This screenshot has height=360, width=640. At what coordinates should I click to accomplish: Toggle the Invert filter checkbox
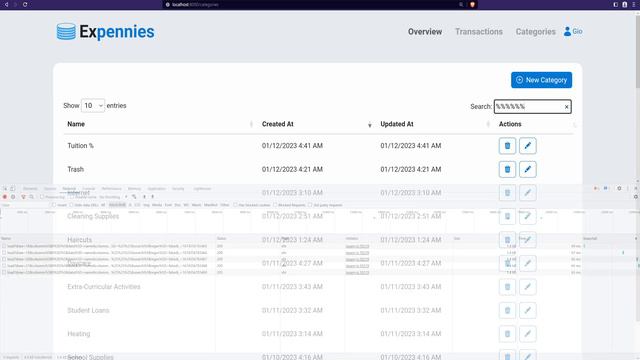53,205
